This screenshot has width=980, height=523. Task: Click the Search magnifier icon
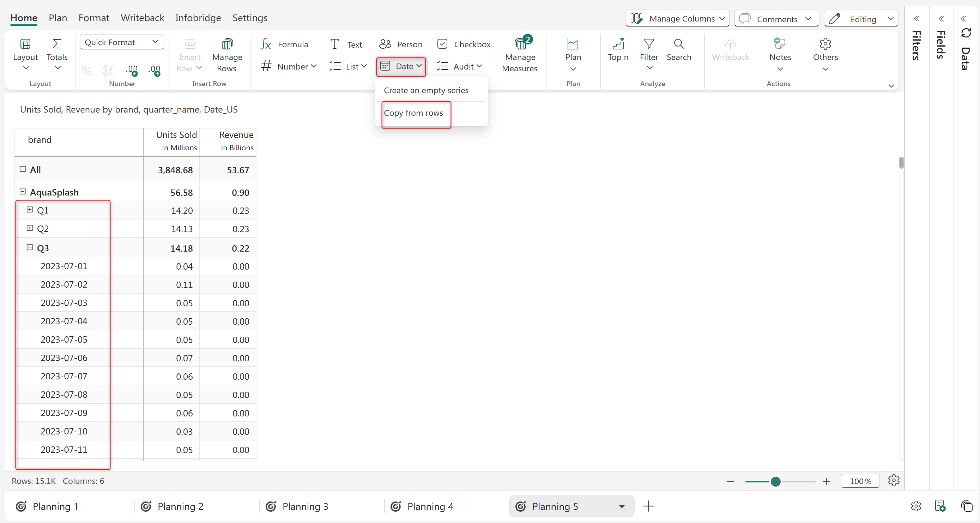coord(679,44)
